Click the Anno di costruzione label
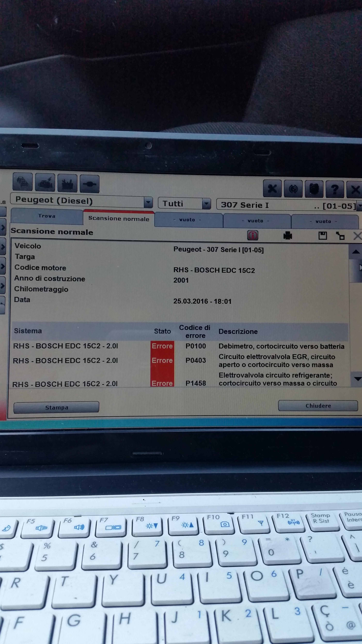 pos(49,279)
